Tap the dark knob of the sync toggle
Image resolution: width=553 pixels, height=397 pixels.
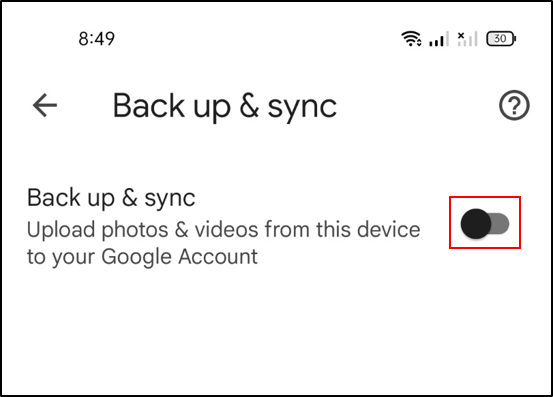coord(476,224)
